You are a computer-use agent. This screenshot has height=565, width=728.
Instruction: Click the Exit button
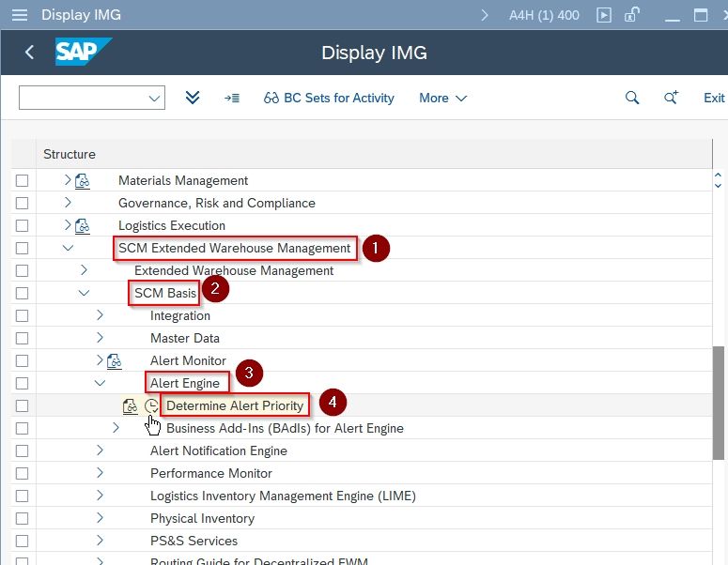[x=714, y=98]
